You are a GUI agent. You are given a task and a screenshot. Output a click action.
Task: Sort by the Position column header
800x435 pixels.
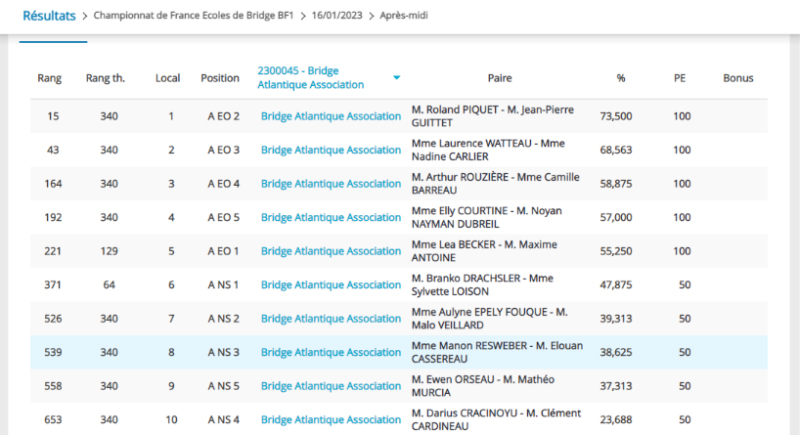point(220,78)
